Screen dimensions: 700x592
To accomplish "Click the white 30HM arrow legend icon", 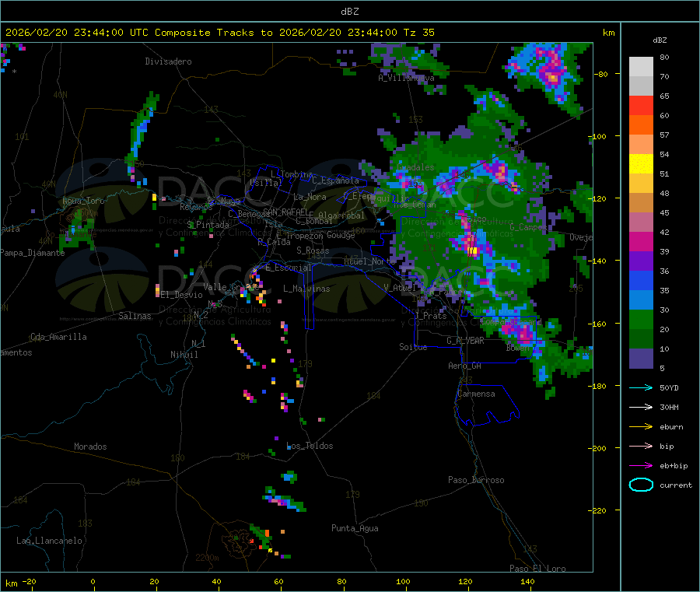I will pos(641,407).
